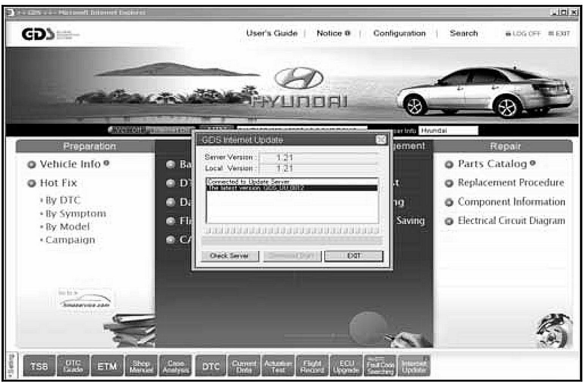Screen dimensions: 588x390
Task: Open Flight Record in the bottom toolbar
Action: (312, 366)
